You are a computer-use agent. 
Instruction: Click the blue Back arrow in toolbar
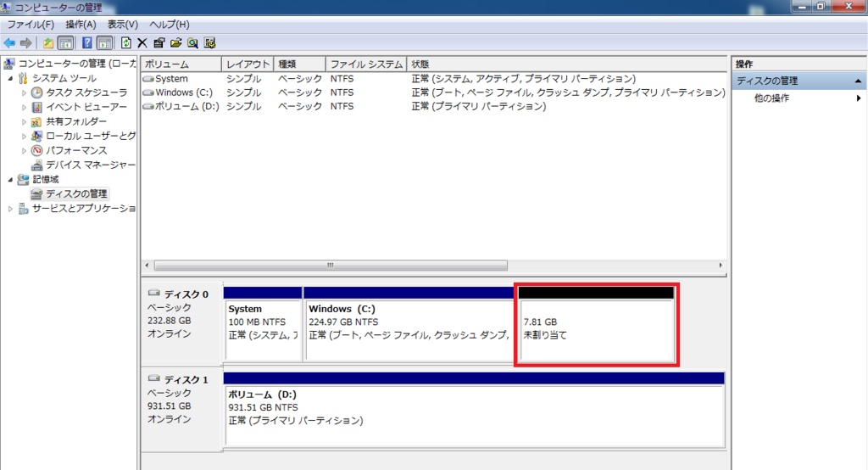9,42
